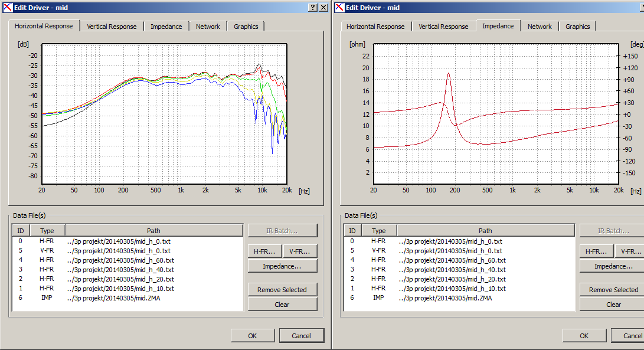Viewport: 644px width, 350px height.
Task: Click the Clear button in right dialog
Action: (614, 305)
